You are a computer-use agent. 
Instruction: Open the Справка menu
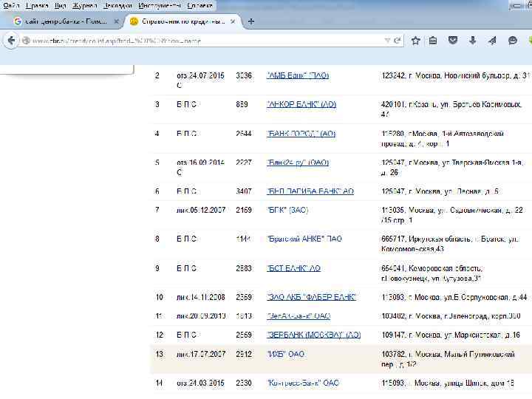pos(199,5)
